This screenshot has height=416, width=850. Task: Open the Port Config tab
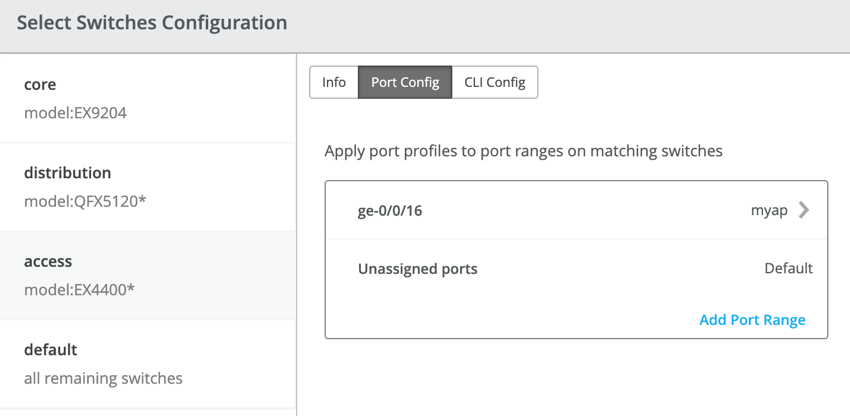tap(405, 82)
